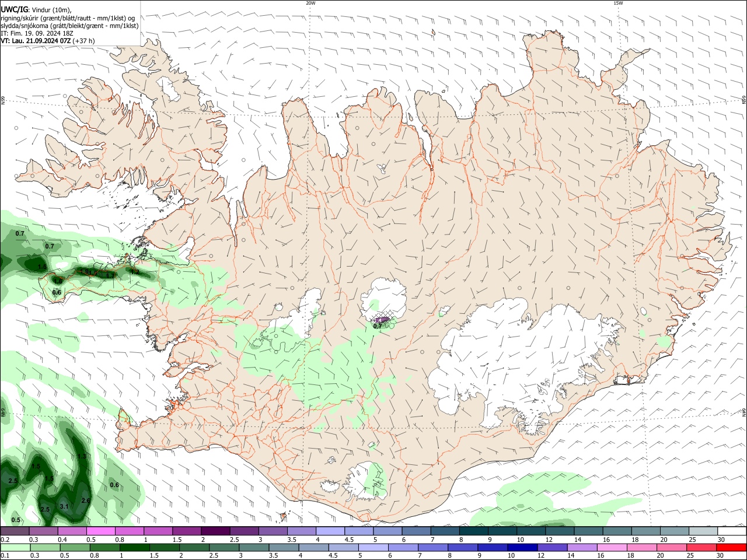Select the bright pink upper swatch between 0.5 and 0.8
The height and width of the screenshot is (560, 747).
(x=100, y=531)
